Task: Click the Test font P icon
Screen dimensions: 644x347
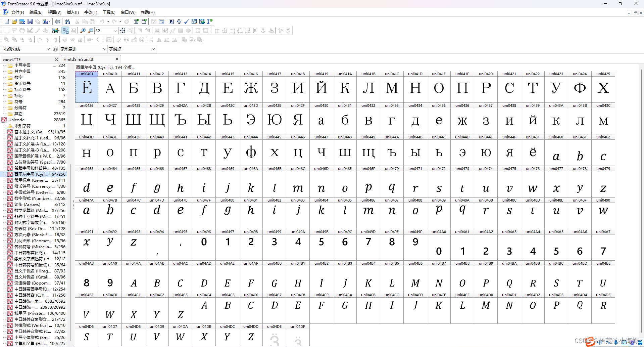Action: tap(171, 21)
